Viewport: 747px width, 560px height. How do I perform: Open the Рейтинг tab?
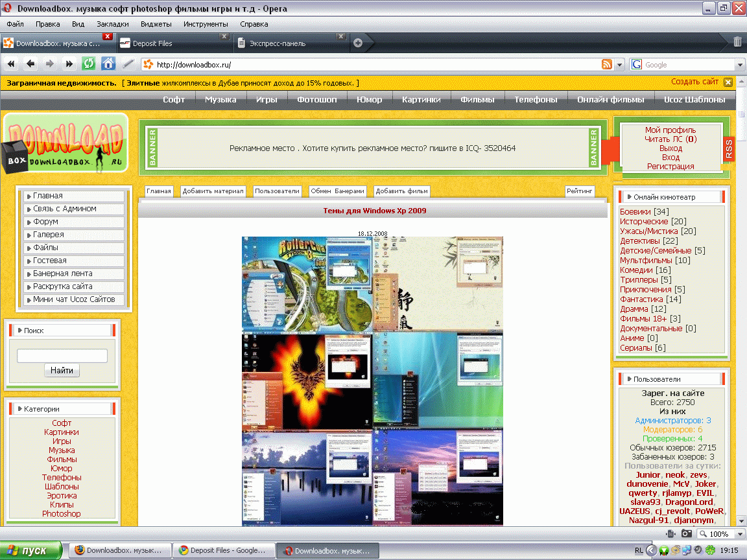click(x=579, y=191)
